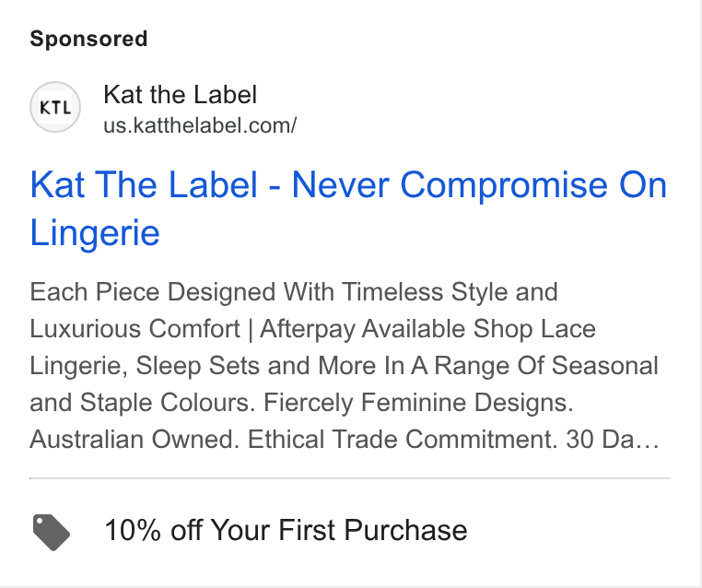Select the Kat the Label advertiser name
This screenshot has width=702, height=588.
180,95
